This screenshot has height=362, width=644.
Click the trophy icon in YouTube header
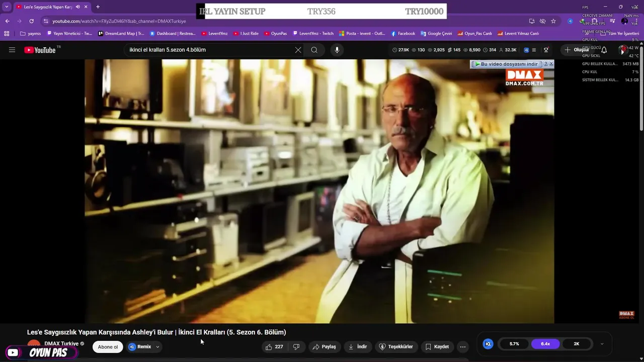[546, 50]
